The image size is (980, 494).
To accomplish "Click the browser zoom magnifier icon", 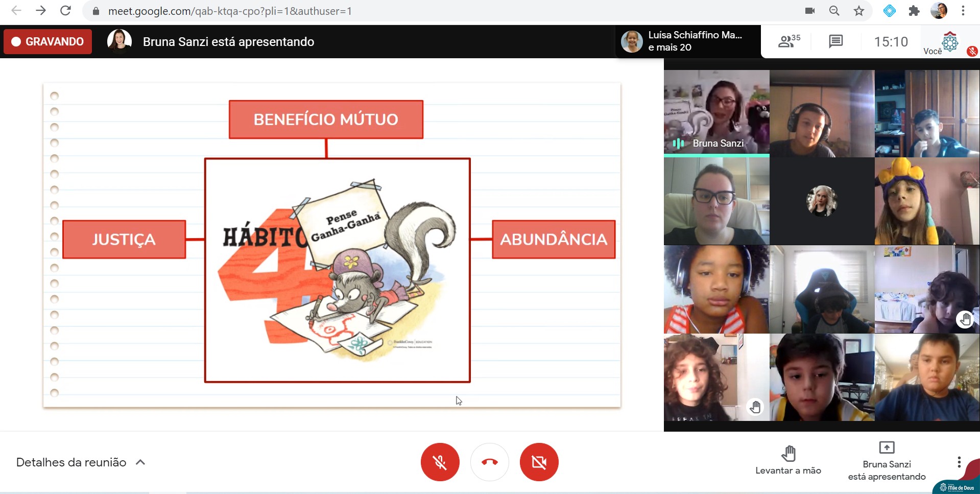I will point(834,11).
